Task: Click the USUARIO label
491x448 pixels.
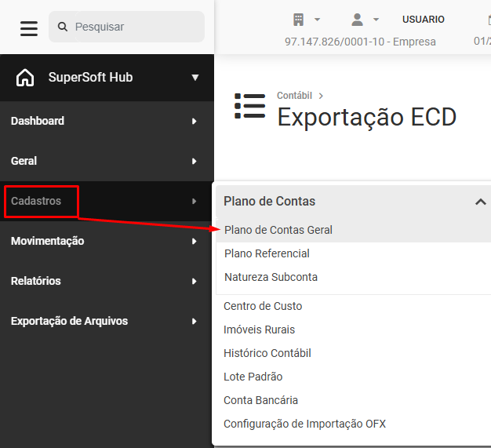Action: point(424,20)
